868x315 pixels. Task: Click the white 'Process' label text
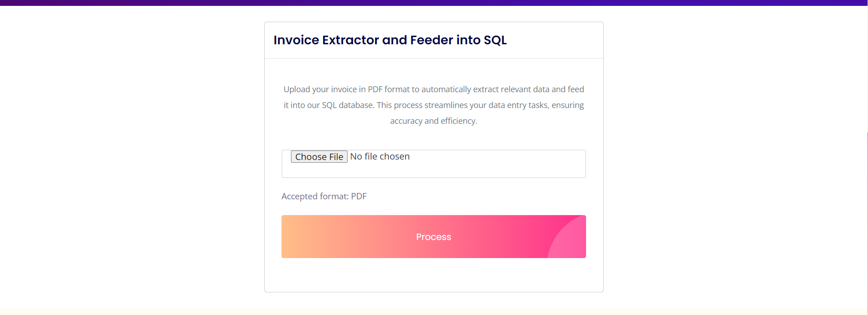pos(434,237)
